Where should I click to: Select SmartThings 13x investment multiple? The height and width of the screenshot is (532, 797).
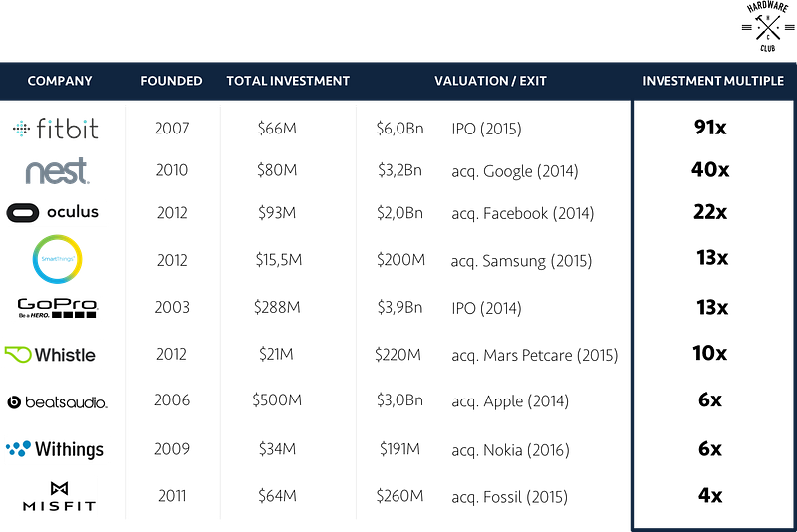[712, 258]
